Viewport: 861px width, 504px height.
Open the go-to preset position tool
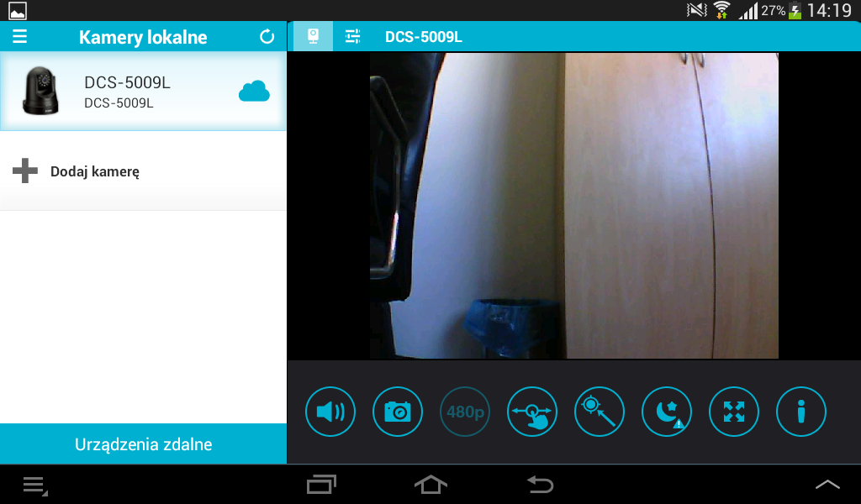tap(600, 412)
